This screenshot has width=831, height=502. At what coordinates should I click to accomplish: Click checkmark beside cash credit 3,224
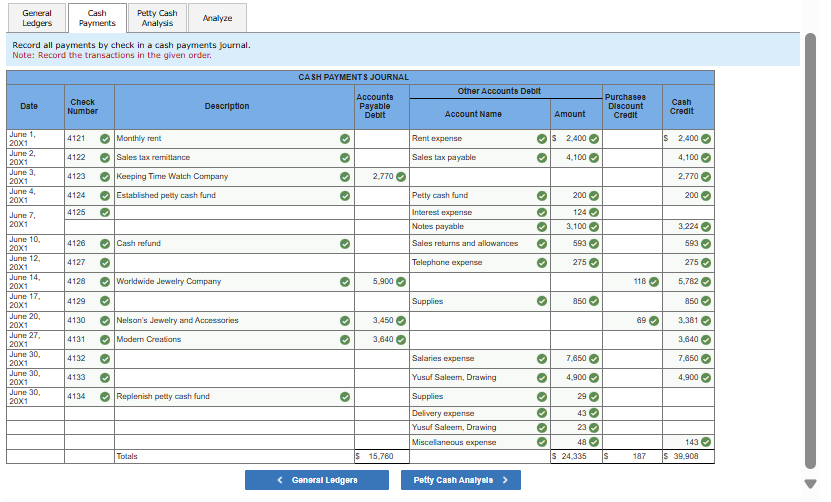(706, 227)
